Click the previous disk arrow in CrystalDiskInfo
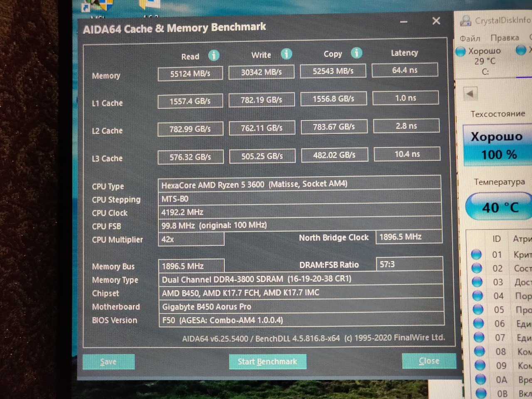This screenshot has height=399, width=532. tap(470, 94)
